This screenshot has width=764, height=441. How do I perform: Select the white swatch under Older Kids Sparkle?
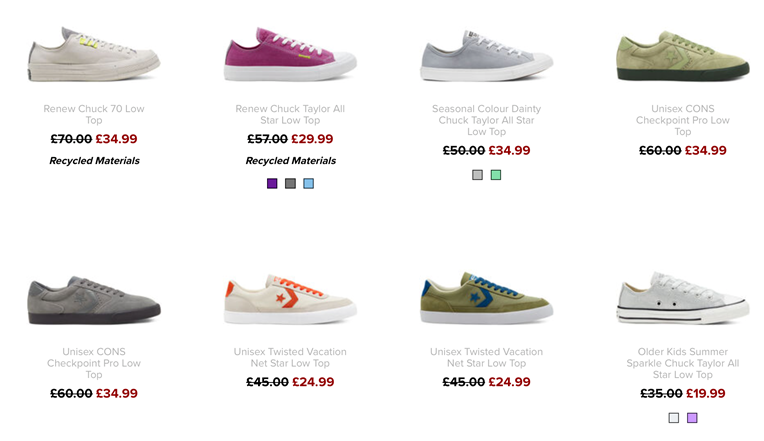(674, 418)
